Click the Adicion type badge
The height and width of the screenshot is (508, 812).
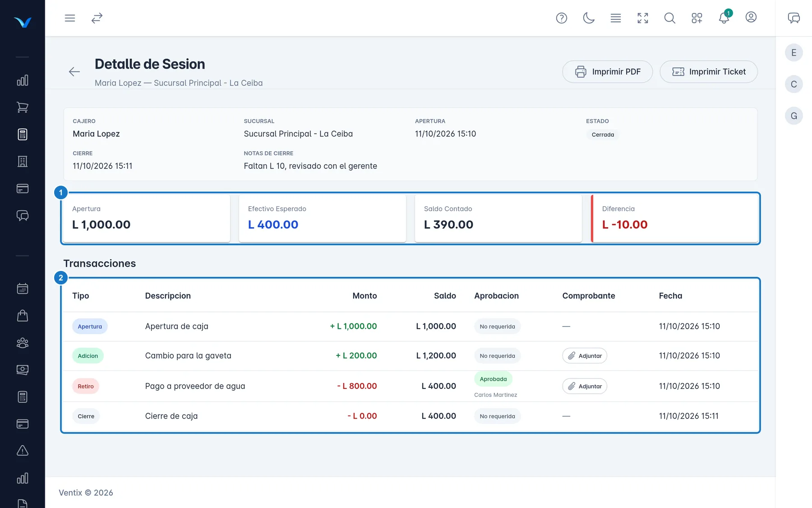88,356
